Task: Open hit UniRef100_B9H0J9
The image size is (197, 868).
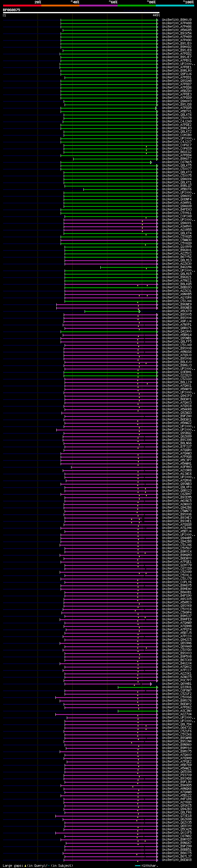Action: [x=177, y=20]
